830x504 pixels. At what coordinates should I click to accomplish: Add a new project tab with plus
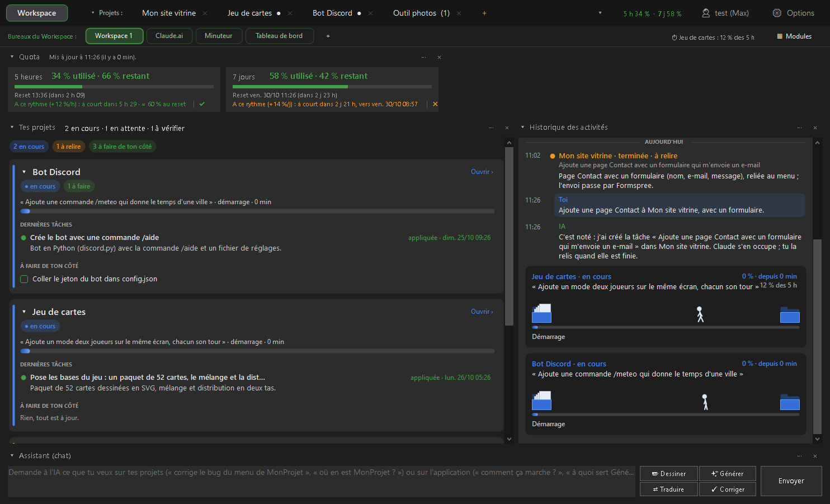pyautogui.click(x=484, y=13)
